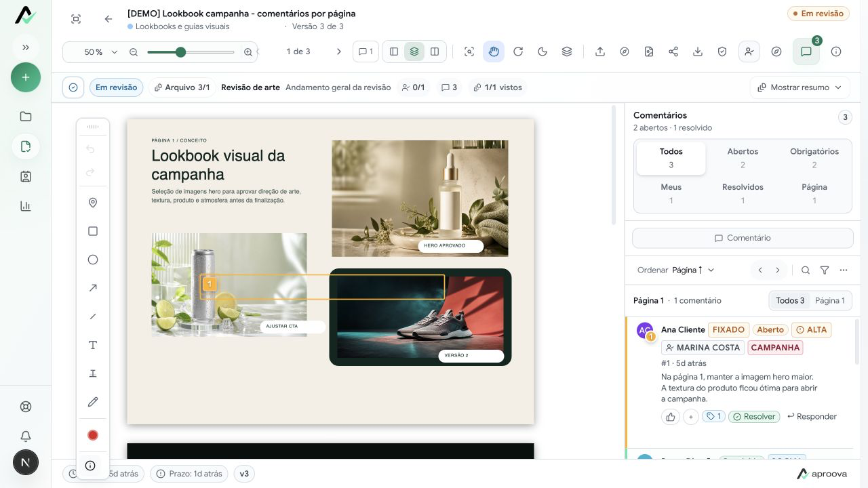Viewport: 868px width, 488px height.
Task: Select the circle shape tool
Action: [93, 260]
